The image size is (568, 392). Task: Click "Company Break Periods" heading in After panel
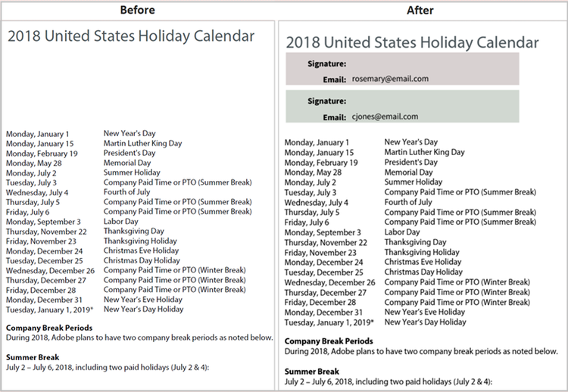coord(328,341)
